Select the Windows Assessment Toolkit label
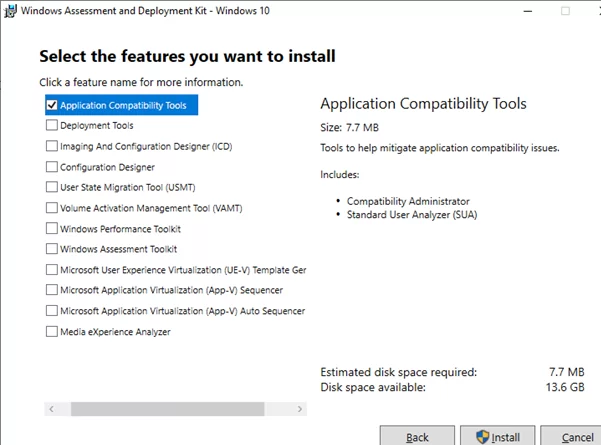Viewport: 601px width, 445px height. (118, 249)
